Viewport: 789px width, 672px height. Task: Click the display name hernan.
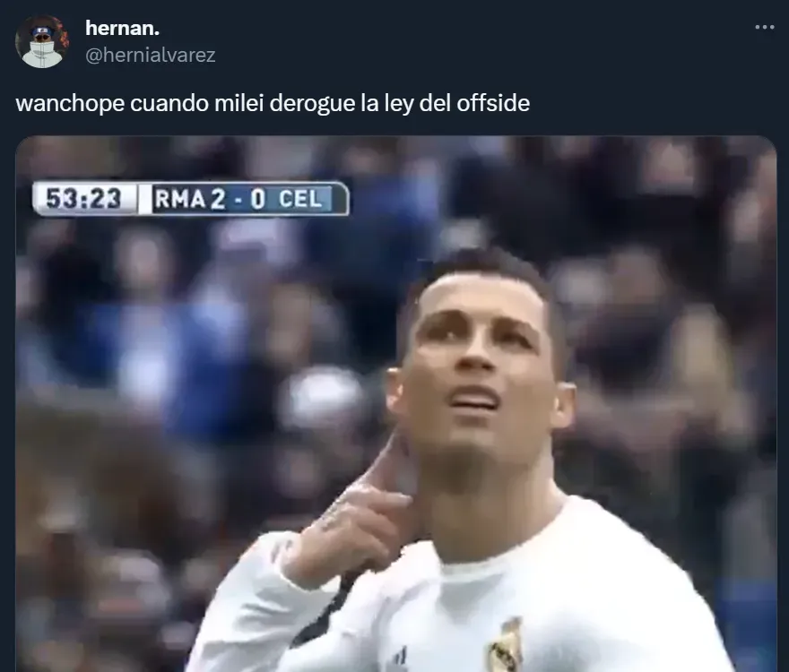coord(122,28)
